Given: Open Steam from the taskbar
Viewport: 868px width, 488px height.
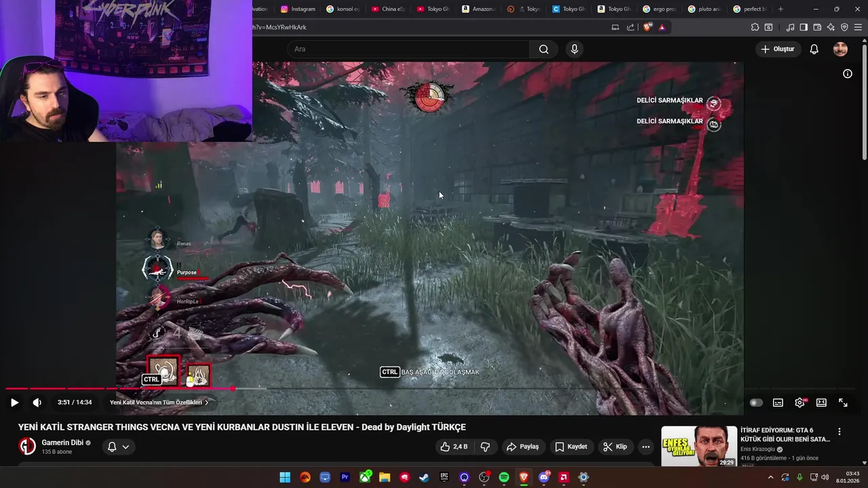Looking at the screenshot, I should (424, 477).
